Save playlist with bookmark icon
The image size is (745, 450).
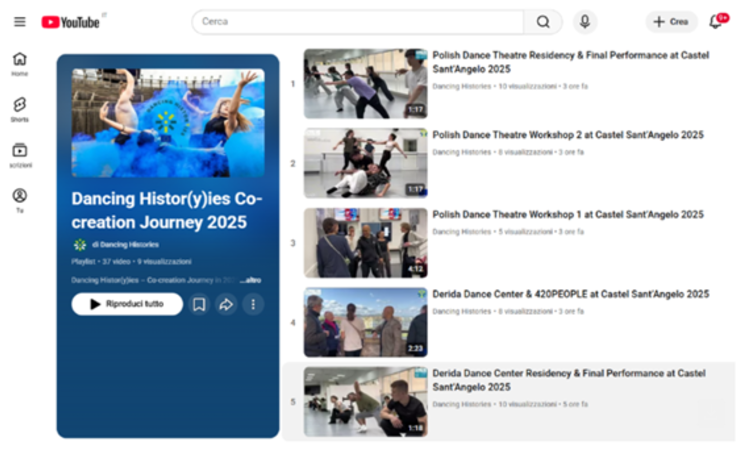point(199,304)
